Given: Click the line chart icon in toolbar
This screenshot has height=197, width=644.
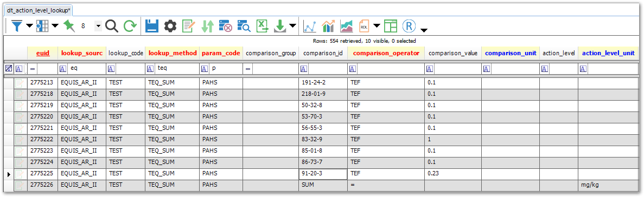Looking at the screenshot, I should (x=309, y=26).
